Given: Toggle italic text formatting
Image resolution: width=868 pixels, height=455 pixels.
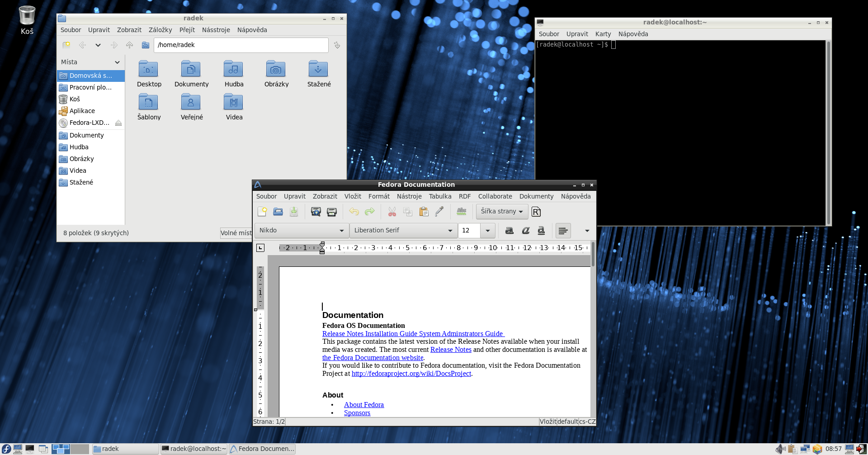Looking at the screenshot, I should click(525, 231).
